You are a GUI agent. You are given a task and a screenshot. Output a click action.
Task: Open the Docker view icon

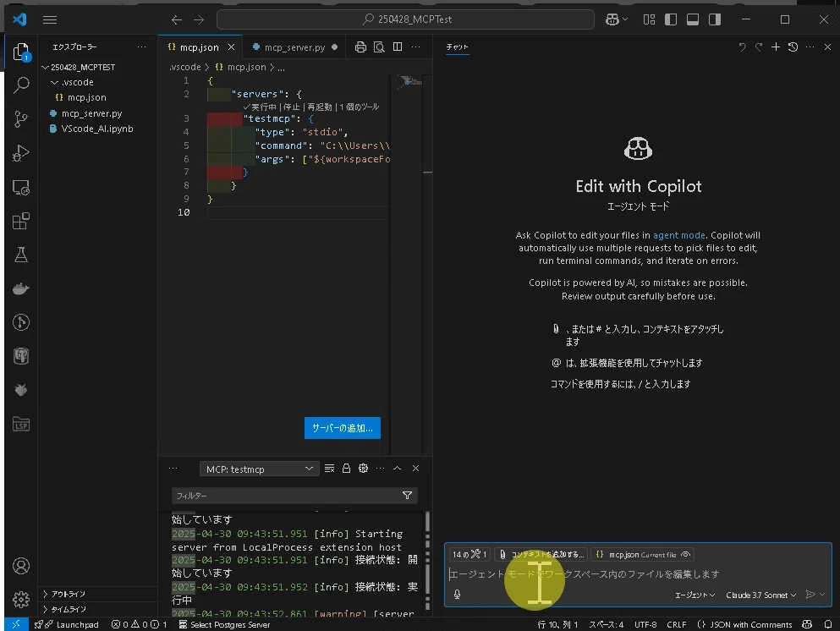point(21,288)
